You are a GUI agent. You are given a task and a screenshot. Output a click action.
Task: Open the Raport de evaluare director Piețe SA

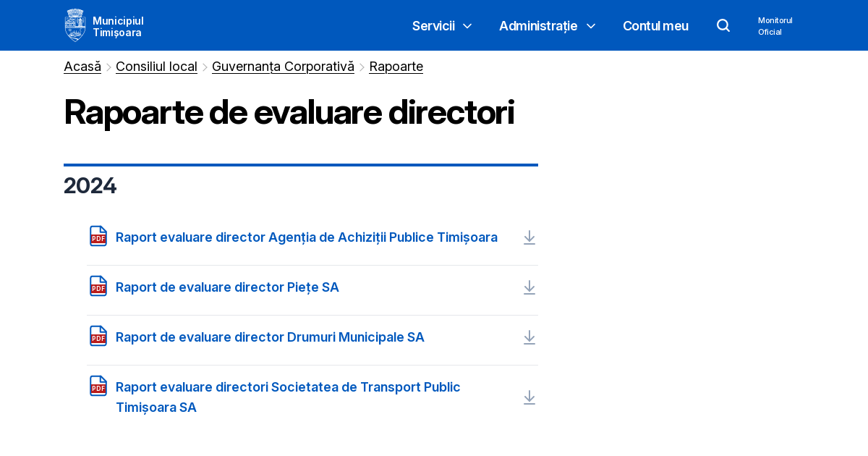point(227,287)
